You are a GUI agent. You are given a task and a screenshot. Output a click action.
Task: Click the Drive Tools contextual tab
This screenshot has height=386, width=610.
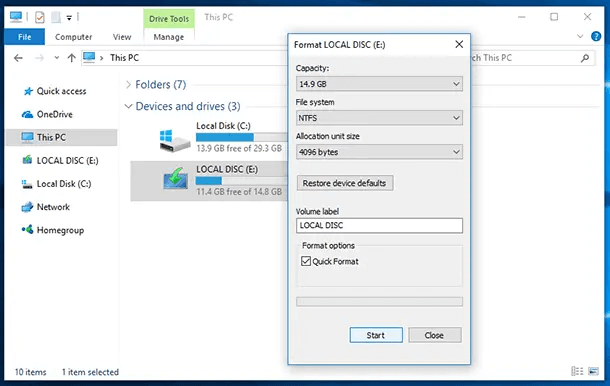point(169,19)
